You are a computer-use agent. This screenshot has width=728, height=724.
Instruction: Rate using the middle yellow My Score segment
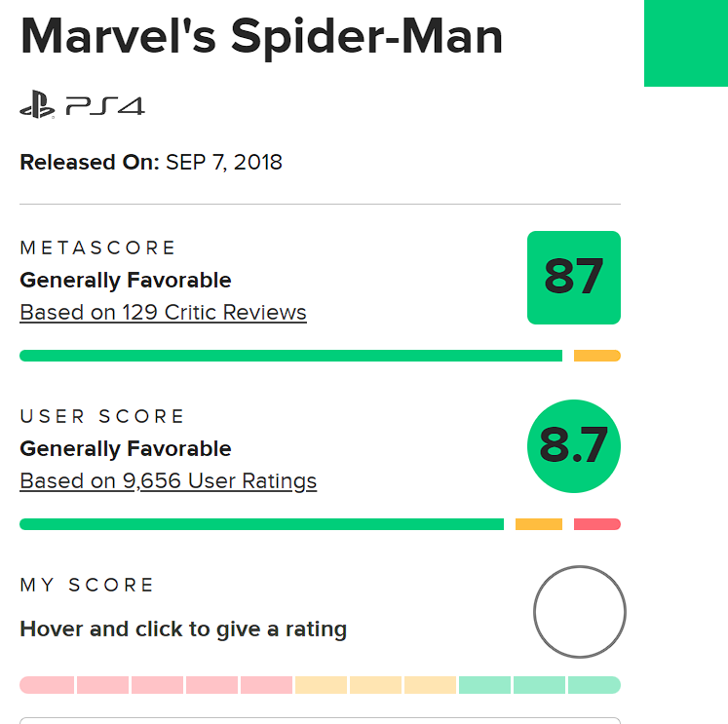point(375,685)
